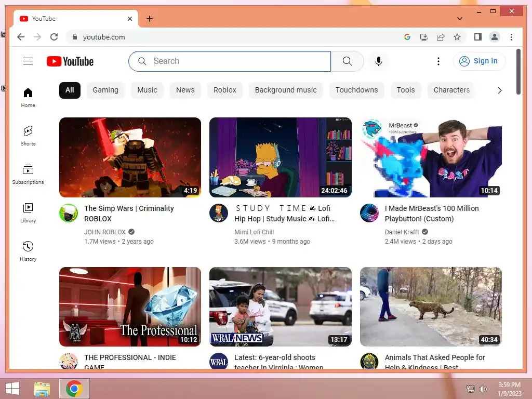Open WRAL channel avatar
The image size is (532, 399).
tap(219, 362)
